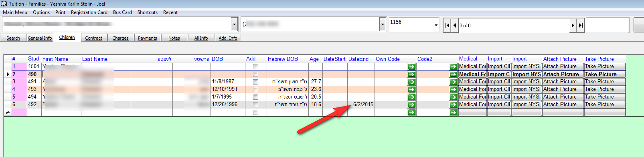Go to next record navigation button

pyautogui.click(x=573, y=25)
